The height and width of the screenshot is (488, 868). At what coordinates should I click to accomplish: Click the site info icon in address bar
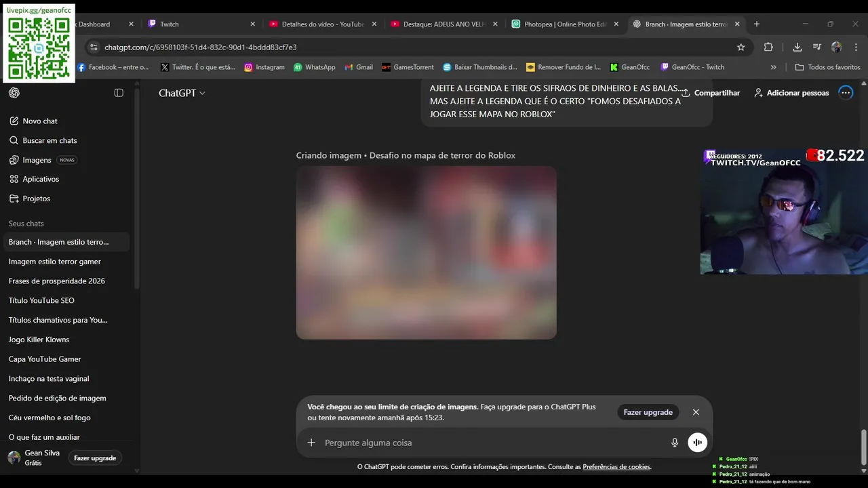pos(94,47)
